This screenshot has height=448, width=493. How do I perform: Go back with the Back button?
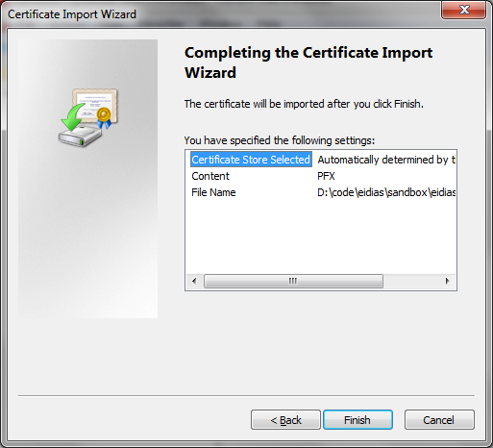[x=285, y=419]
